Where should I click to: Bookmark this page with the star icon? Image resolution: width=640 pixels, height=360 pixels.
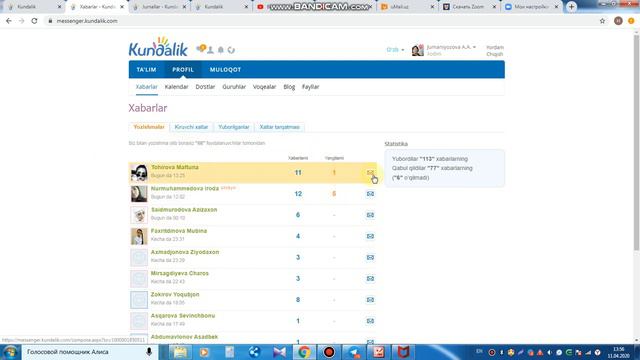coord(602,21)
